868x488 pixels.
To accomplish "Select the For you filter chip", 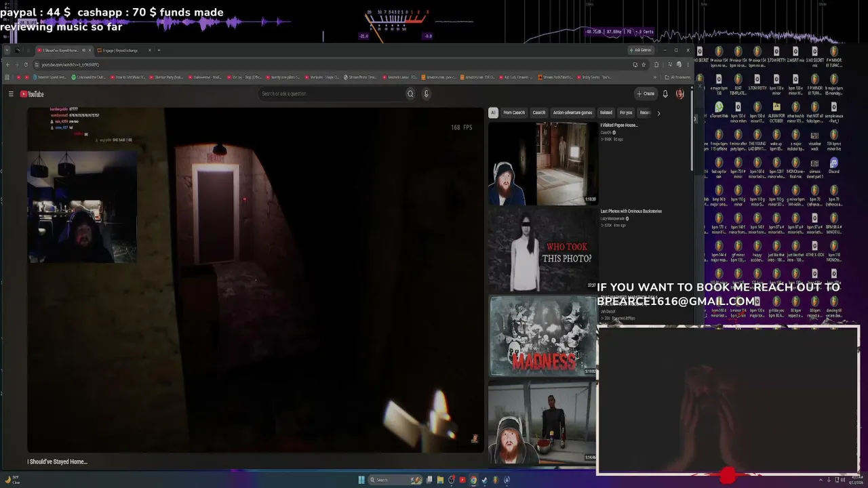I will pyautogui.click(x=626, y=113).
